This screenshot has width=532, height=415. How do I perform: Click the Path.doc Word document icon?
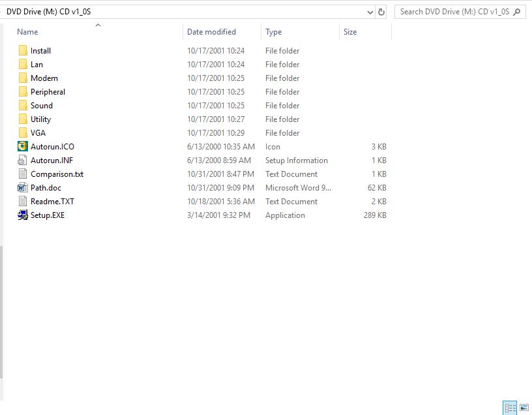point(23,188)
